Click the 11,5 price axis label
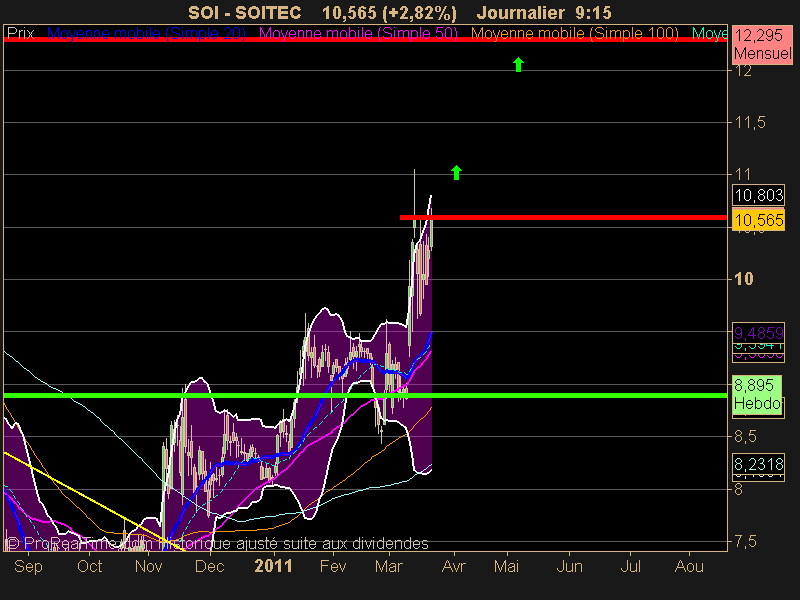The height and width of the screenshot is (600, 800). [750, 122]
